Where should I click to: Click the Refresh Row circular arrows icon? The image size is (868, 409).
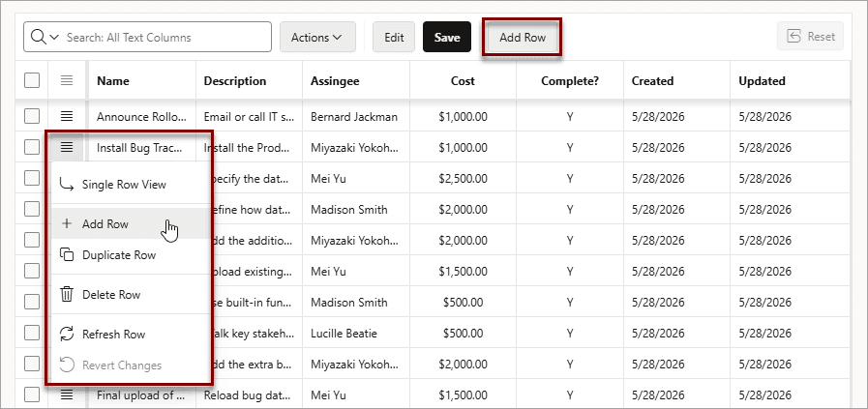point(67,334)
